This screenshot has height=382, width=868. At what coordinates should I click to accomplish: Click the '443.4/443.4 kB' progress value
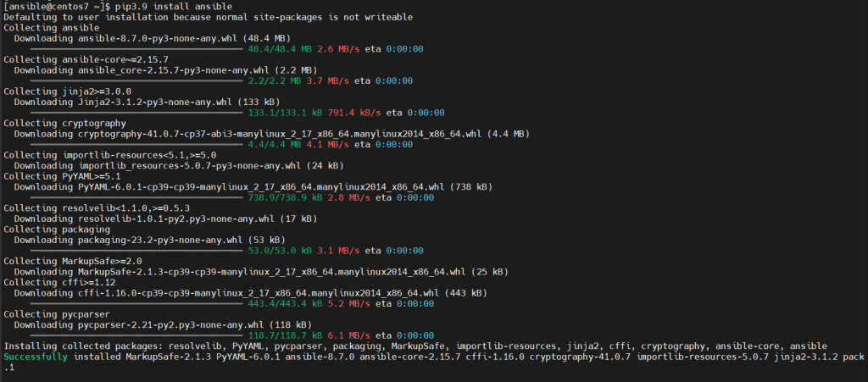point(285,303)
